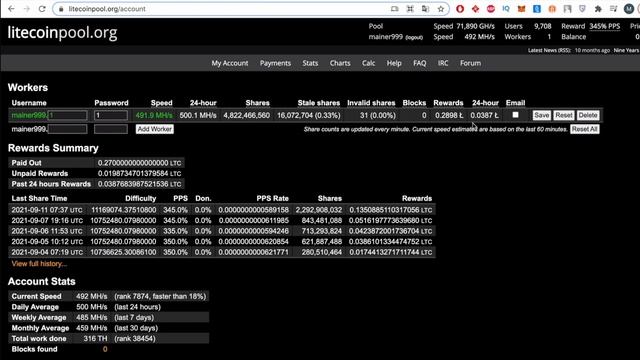Open the translate page icon
Image resolution: width=640 pixels, height=360 pixels.
(x=425, y=9)
